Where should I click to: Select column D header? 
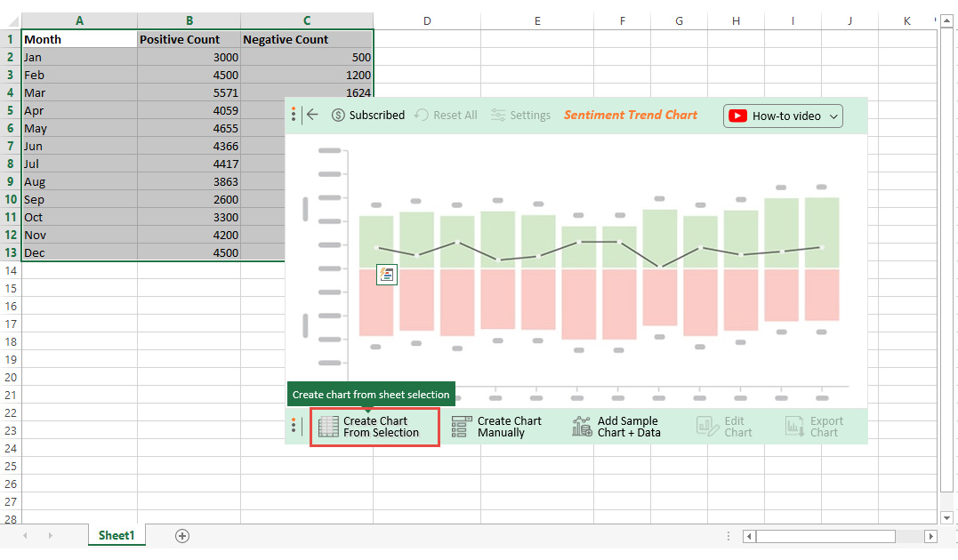[427, 20]
